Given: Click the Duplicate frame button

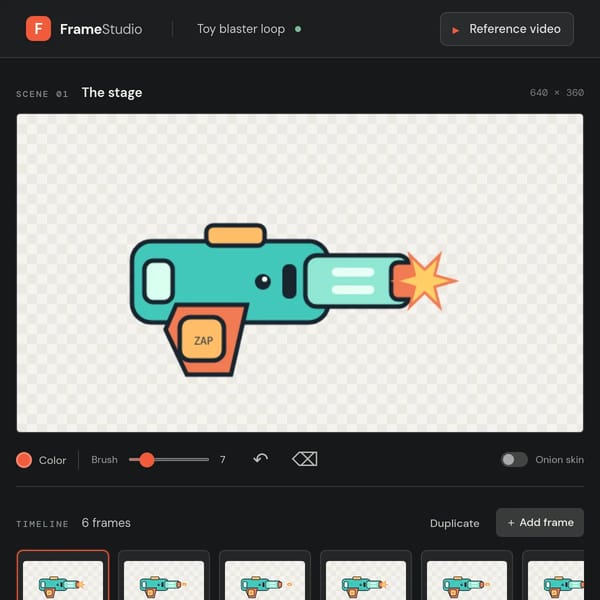Looking at the screenshot, I should click(455, 523).
